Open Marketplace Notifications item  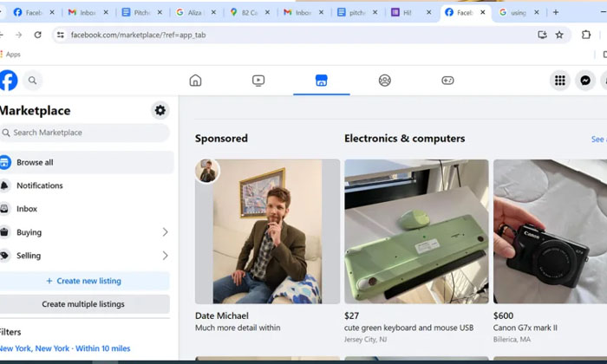40,185
